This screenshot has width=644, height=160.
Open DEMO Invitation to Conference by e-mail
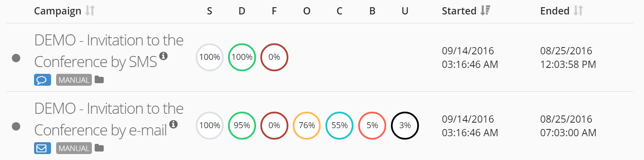(109, 119)
